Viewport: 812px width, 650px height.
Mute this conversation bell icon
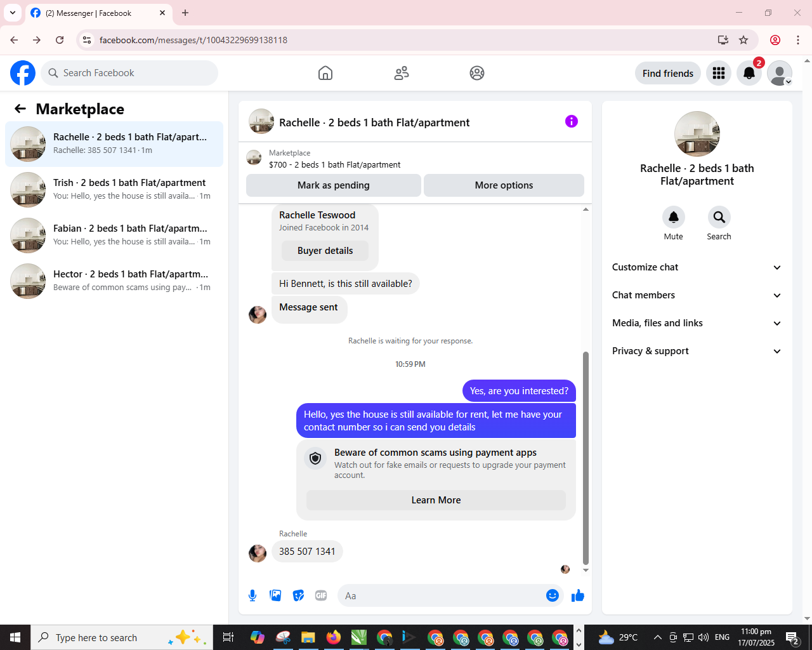(674, 217)
